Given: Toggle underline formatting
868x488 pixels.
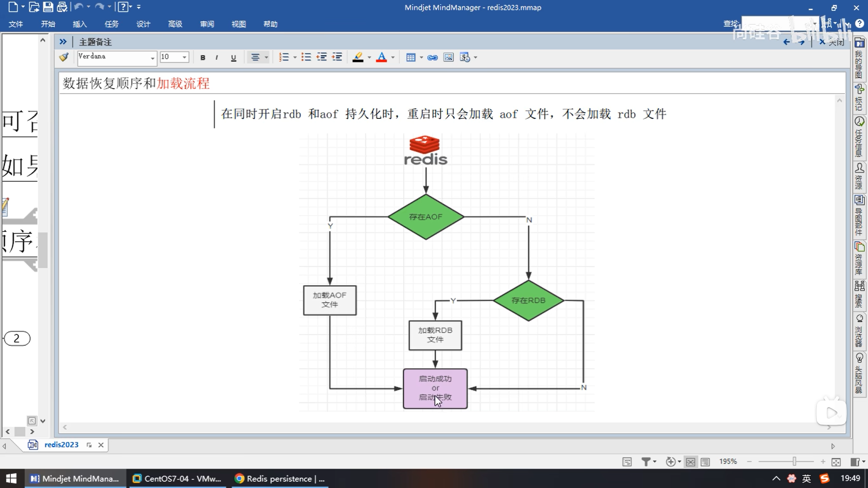Looking at the screenshot, I should 233,57.
